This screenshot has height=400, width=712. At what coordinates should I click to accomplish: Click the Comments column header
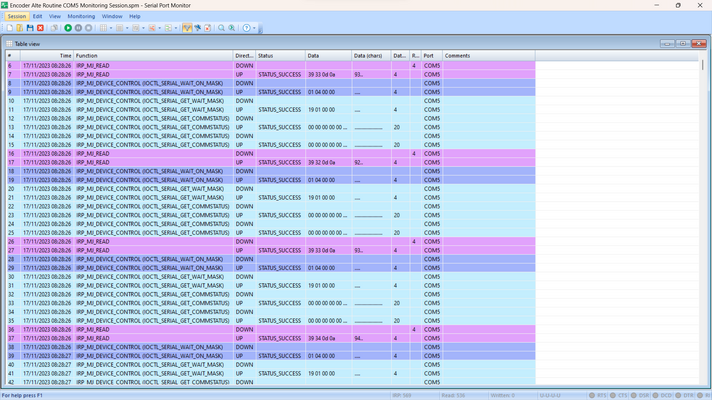(489, 56)
